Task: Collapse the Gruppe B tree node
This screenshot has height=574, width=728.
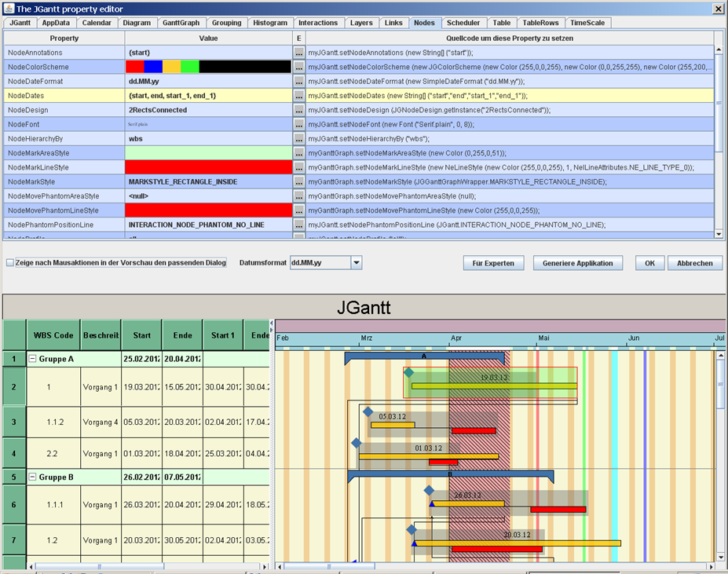Action: 32,477
